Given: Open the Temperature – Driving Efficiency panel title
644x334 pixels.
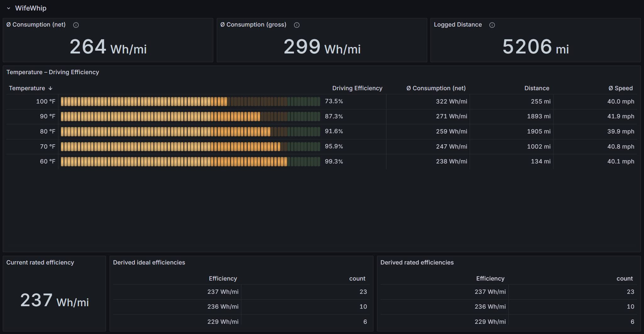Looking at the screenshot, I should 53,72.
